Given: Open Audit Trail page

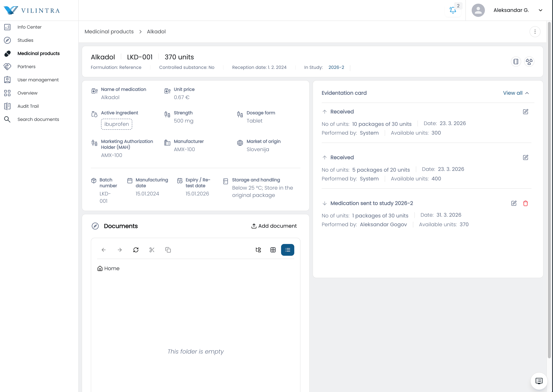Looking at the screenshot, I should tap(28, 106).
